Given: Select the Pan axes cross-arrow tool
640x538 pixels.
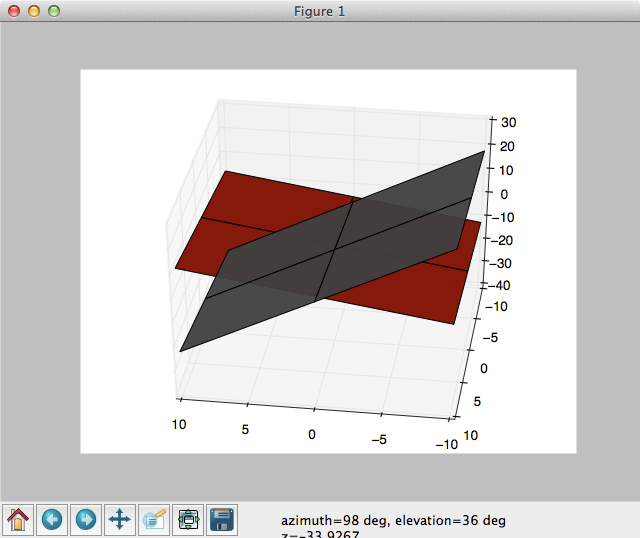Looking at the screenshot, I should tap(120, 520).
